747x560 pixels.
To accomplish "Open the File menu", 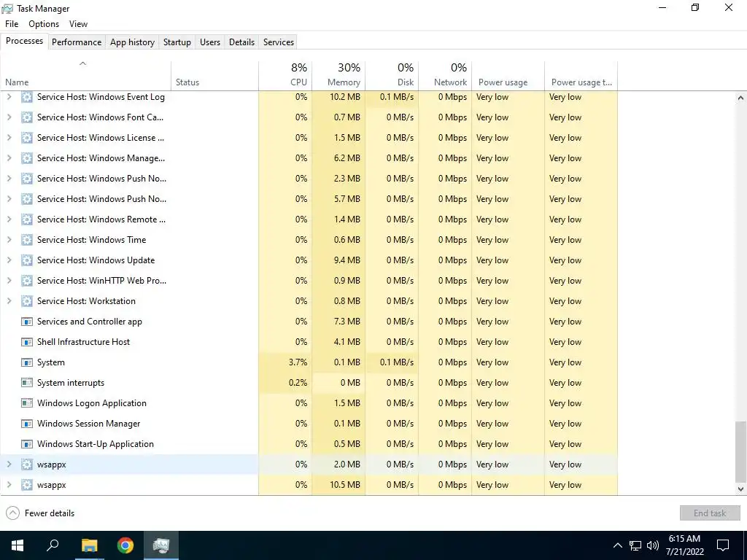I will pos(12,24).
